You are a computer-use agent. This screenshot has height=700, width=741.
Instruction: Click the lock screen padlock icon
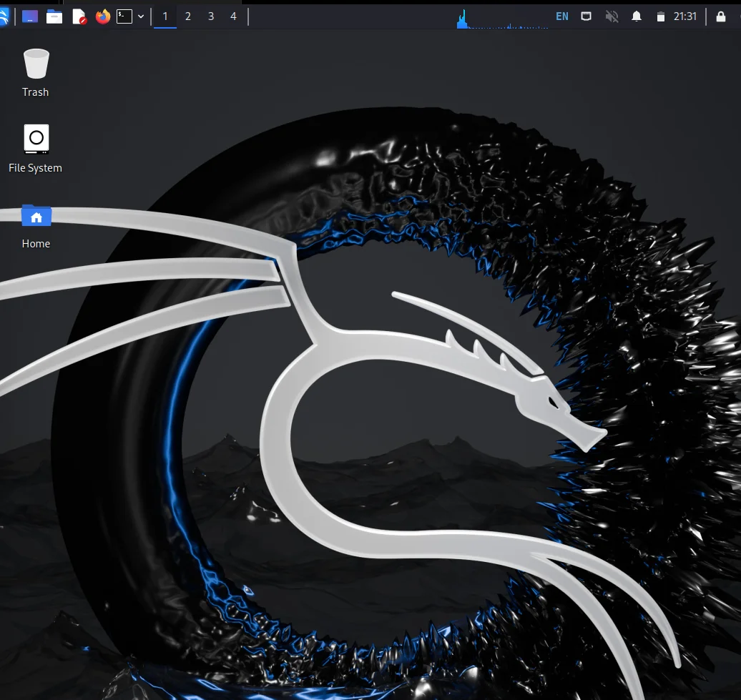pyautogui.click(x=721, y=16)
